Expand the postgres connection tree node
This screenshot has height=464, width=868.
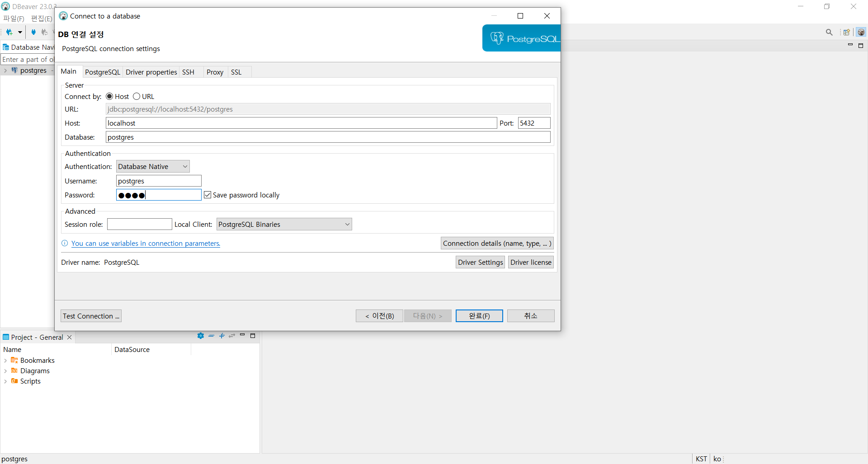click(x=5, y=70)
